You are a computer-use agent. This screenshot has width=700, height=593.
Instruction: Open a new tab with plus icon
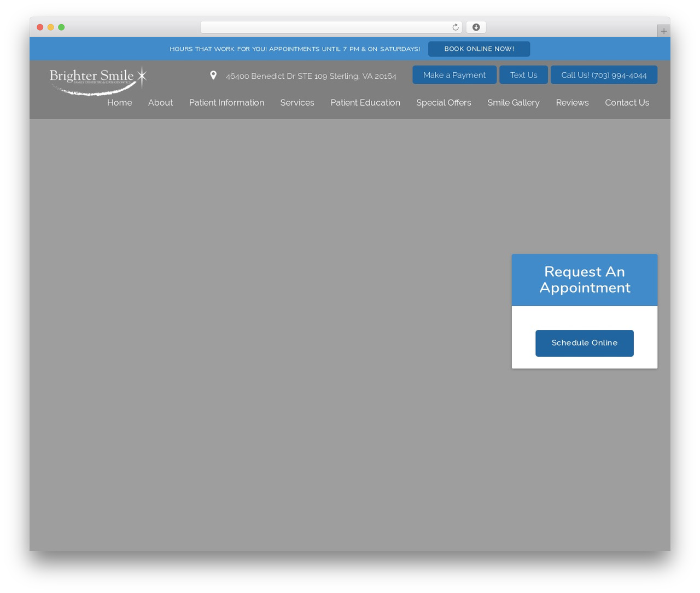pyautogui.click(x=663, y=31)
